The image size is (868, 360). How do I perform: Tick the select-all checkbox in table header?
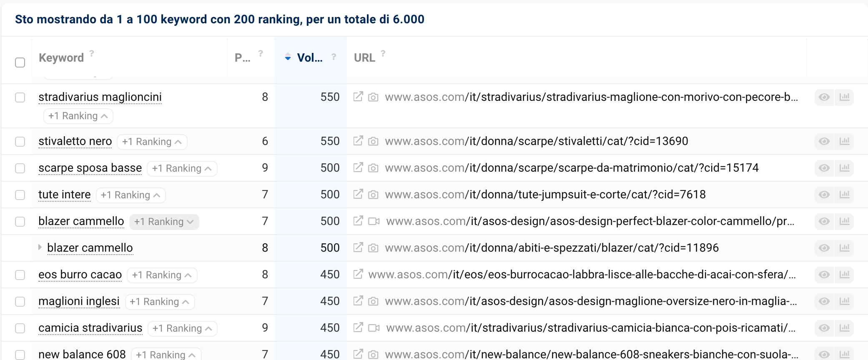[x=20, y=62]
